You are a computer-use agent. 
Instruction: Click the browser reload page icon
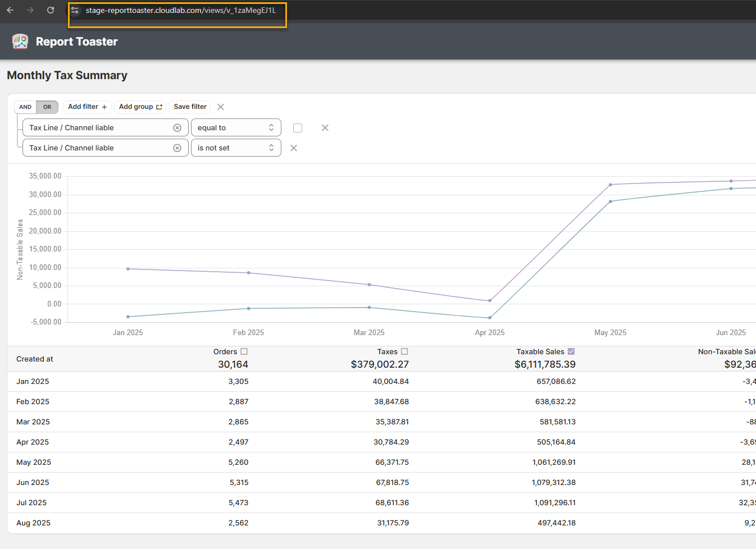click(x=51, y=10)
